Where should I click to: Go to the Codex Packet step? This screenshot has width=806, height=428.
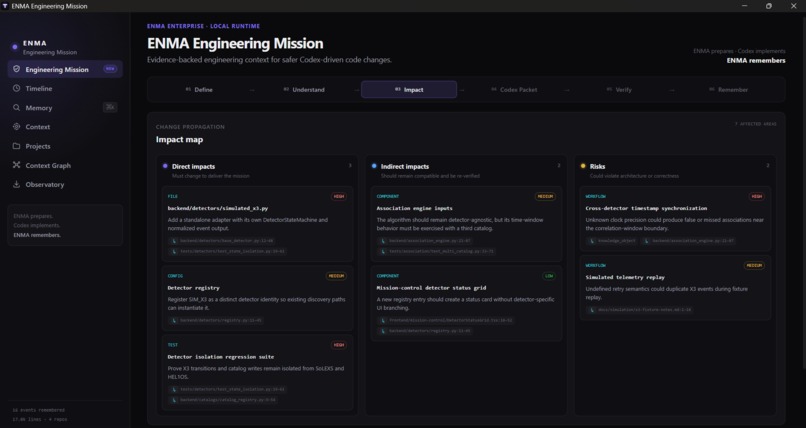tap(514, 89)
